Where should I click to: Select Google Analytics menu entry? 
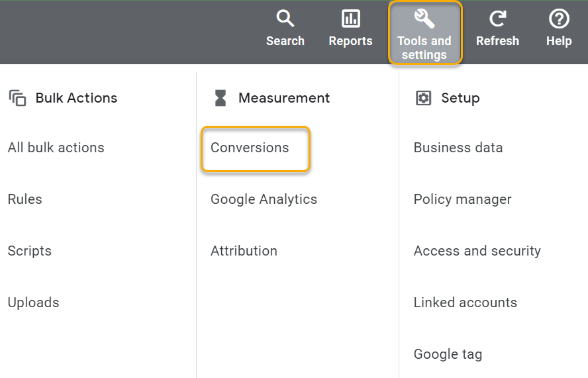point(264,199)
